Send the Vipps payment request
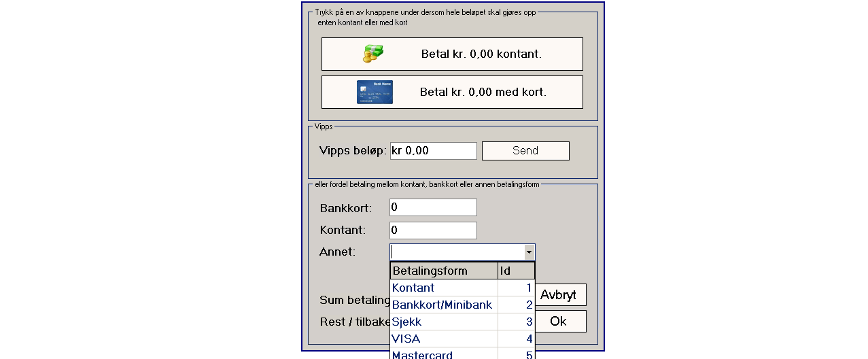The width and height of the screenshot is (868, 359). click(x=525, y=151)
